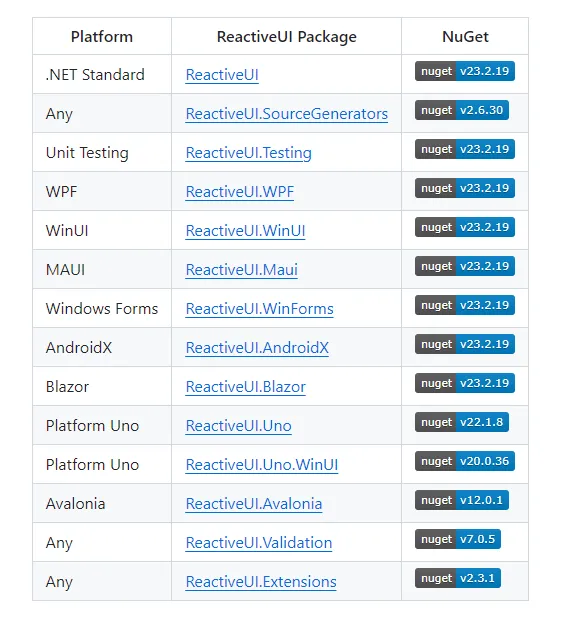Click the nuget v12.0.1 badge
This screenshot has height=617, width=567.
coord(462,500)
